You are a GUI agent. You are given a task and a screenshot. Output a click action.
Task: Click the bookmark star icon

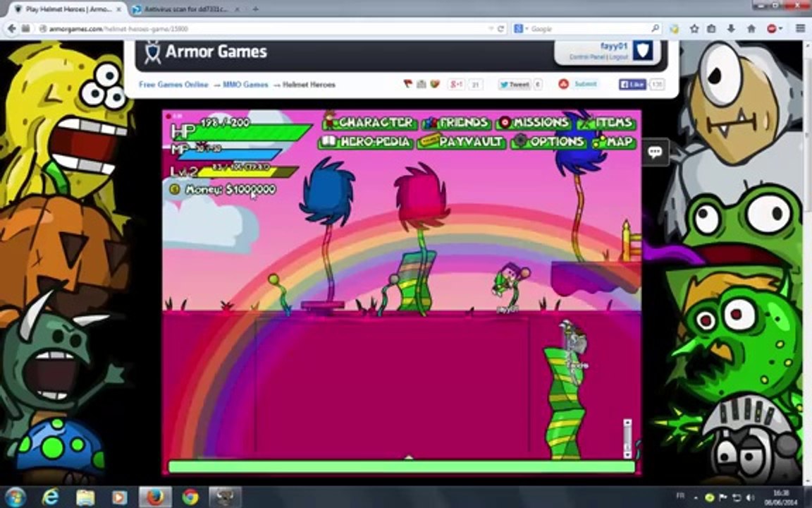point(694,29)
